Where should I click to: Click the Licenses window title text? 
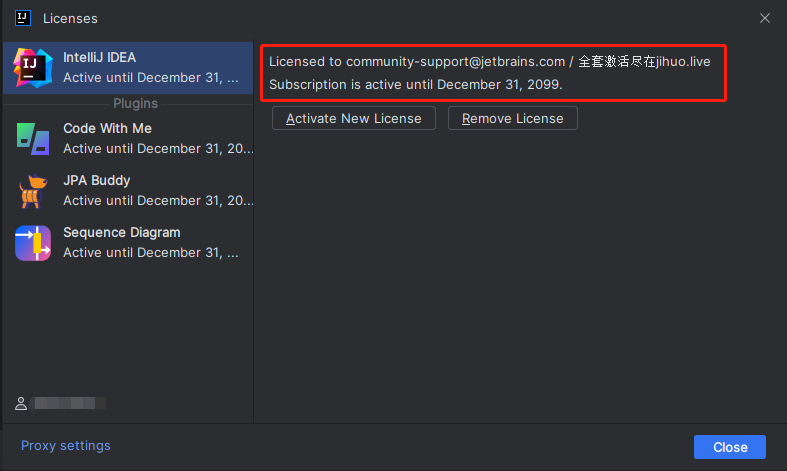[x=70, y=19]
